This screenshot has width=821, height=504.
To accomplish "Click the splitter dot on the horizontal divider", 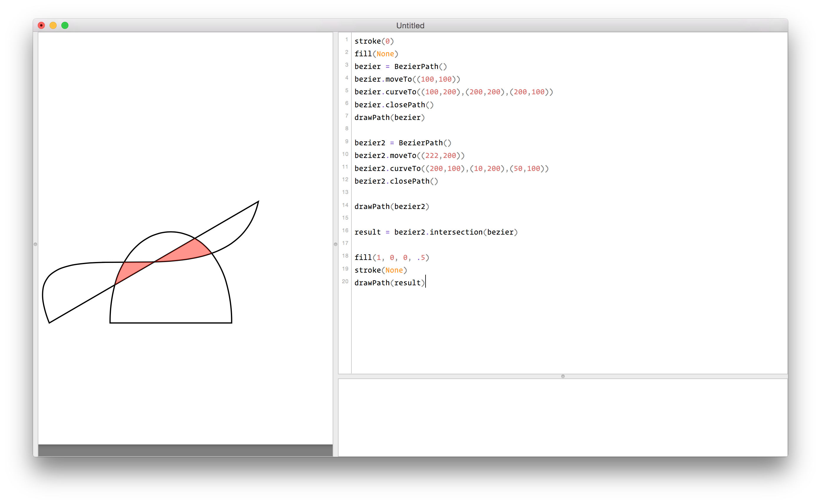I will click(562, 376).
